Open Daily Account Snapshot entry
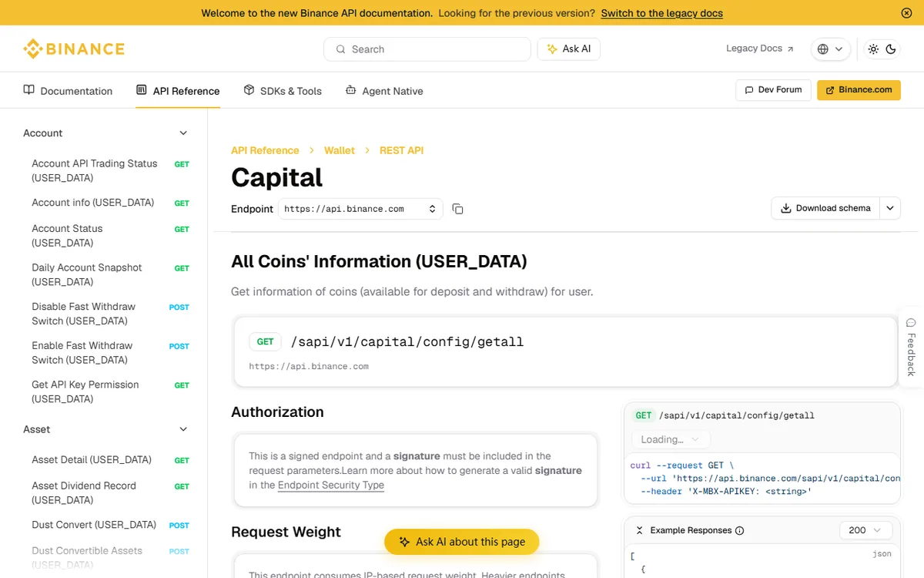 [x=110, y=274]
